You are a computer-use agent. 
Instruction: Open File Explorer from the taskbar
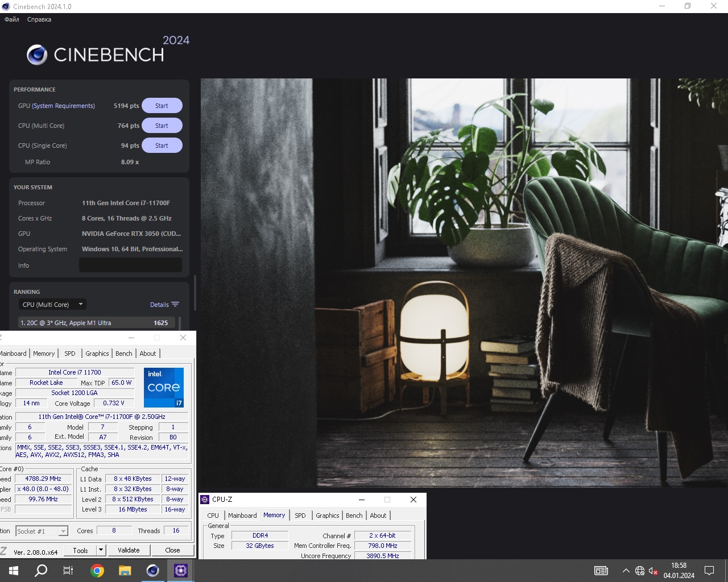point(125,571)
